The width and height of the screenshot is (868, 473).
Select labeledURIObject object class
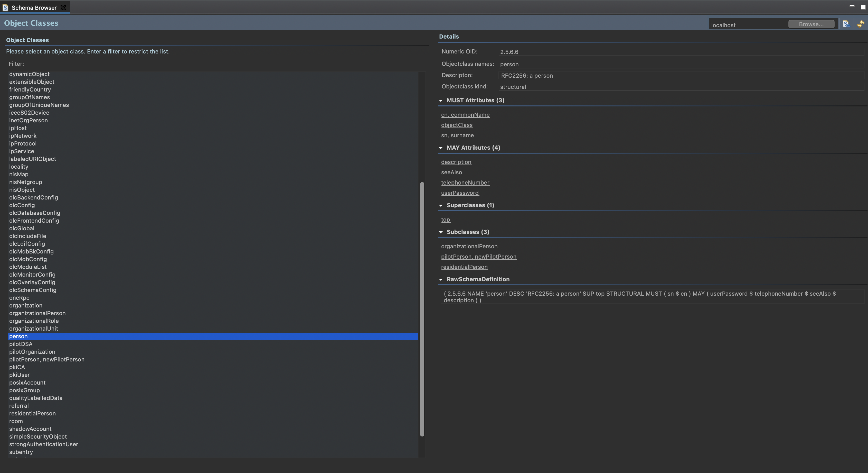point(213,159)
